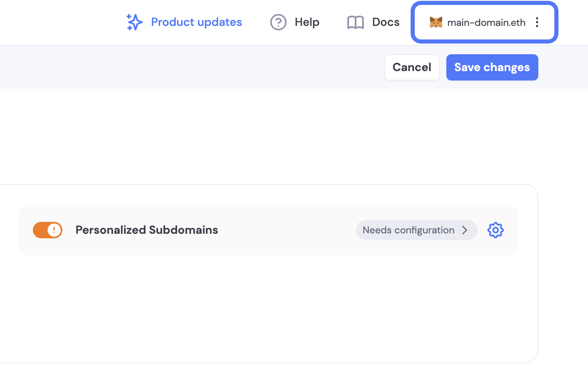Toggle the Personalized Subdomains switch

click(x=48, y=230)
